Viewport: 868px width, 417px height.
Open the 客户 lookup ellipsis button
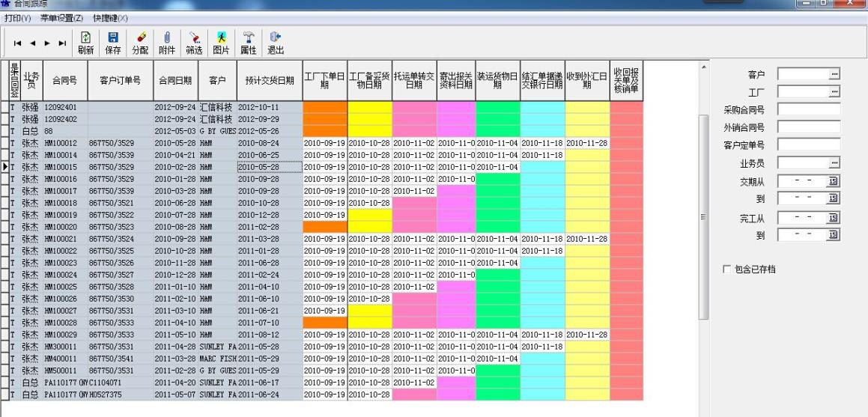834,73
